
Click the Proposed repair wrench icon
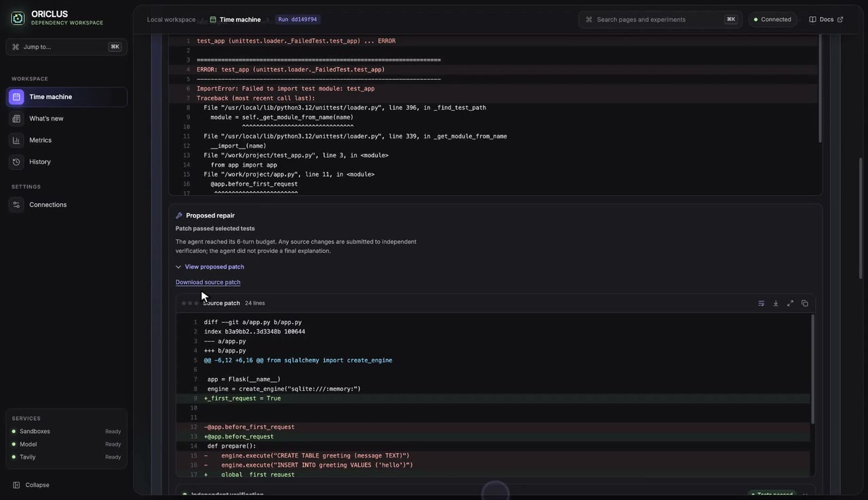pos(179,215)
